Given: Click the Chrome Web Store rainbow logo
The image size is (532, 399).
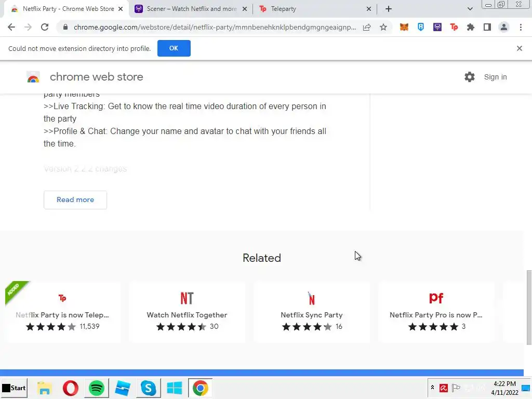Looking at the screenshot, I should (33, 77).
